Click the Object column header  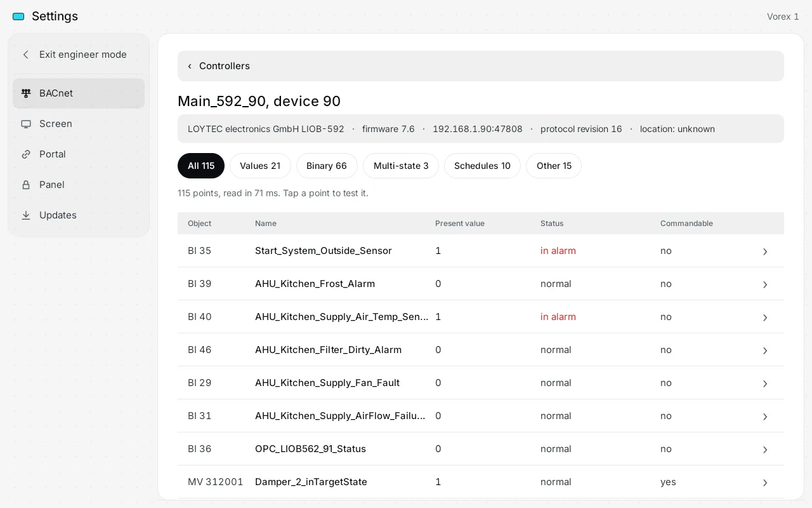(199, 224)
